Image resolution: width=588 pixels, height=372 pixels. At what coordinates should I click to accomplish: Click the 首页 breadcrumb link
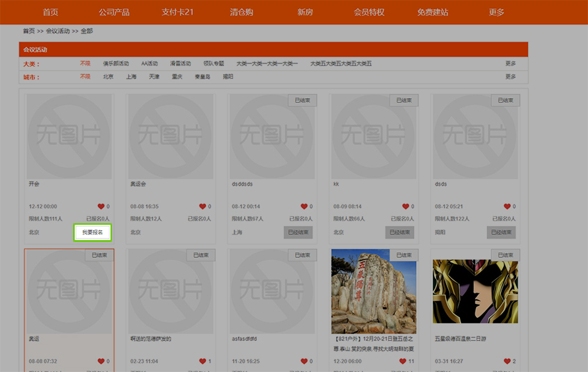29,31
